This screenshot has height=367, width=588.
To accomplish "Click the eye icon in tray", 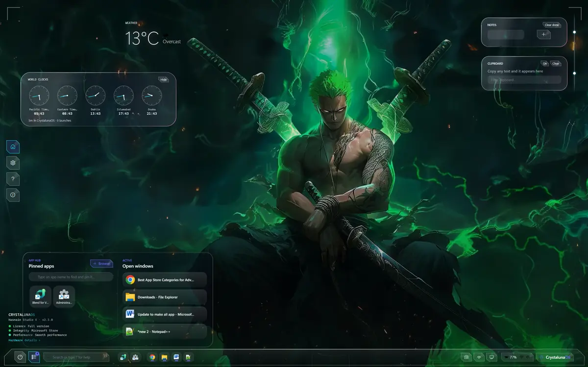I will tap(479, 357).
